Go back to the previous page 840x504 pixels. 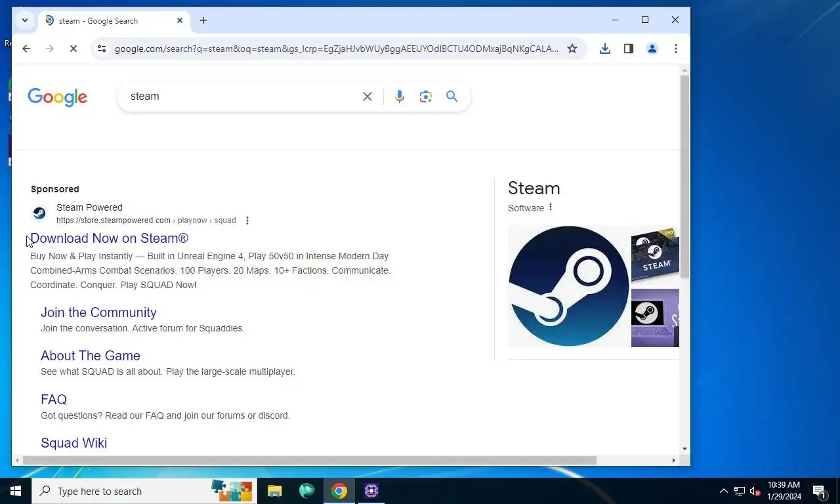click(x=26, y=49)
